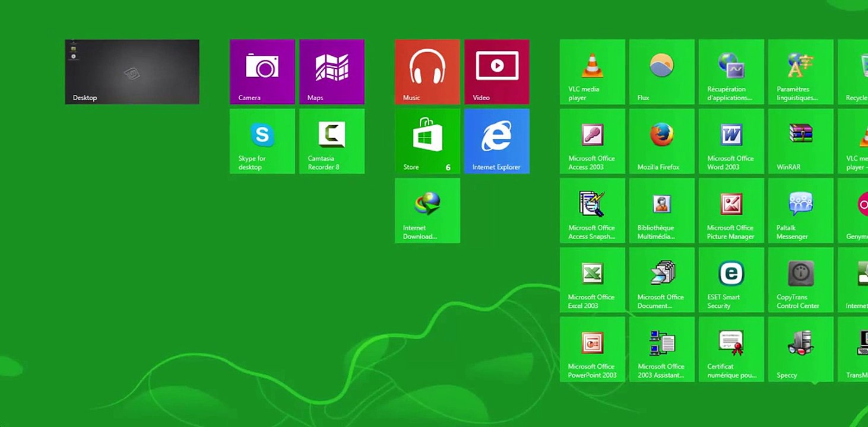868x427 pixels.
Task: Launch the Speccy tile
Action: [x=801, y=349]
